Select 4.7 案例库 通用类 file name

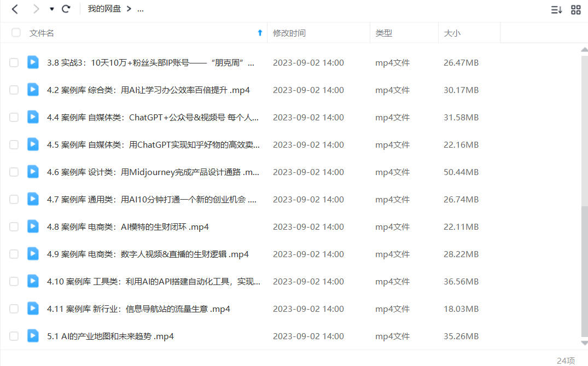tap(152, 200)
